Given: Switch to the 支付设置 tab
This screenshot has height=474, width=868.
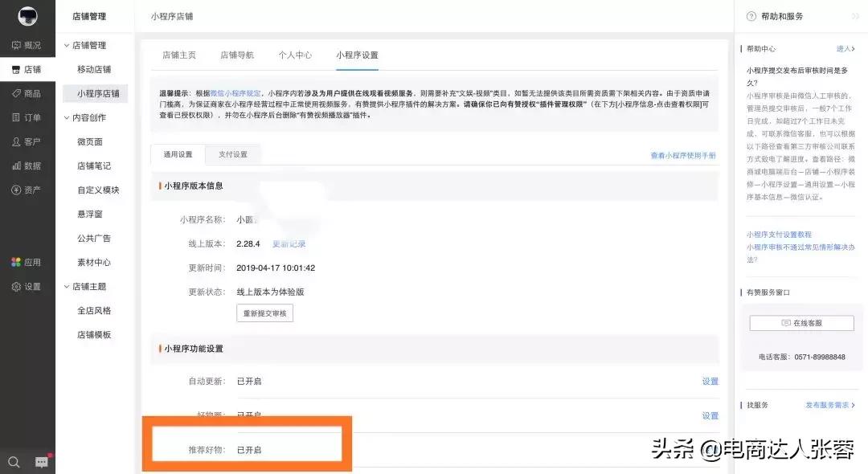Looking at the screenshot, I should point(235,153).
